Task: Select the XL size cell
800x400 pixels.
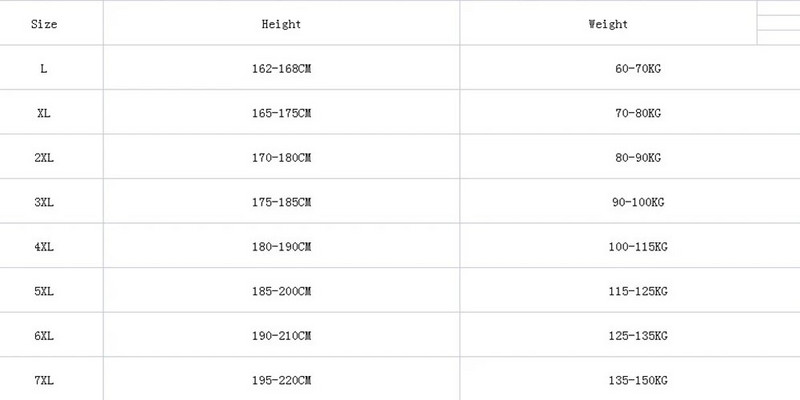Action: coord(44,114)
